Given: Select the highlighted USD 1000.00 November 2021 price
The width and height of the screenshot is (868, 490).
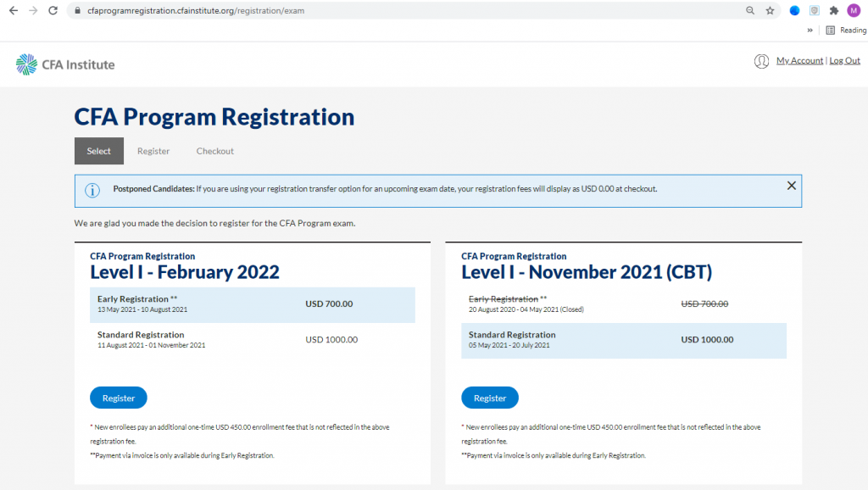Looking at the screenshot, I should [707, 339].
